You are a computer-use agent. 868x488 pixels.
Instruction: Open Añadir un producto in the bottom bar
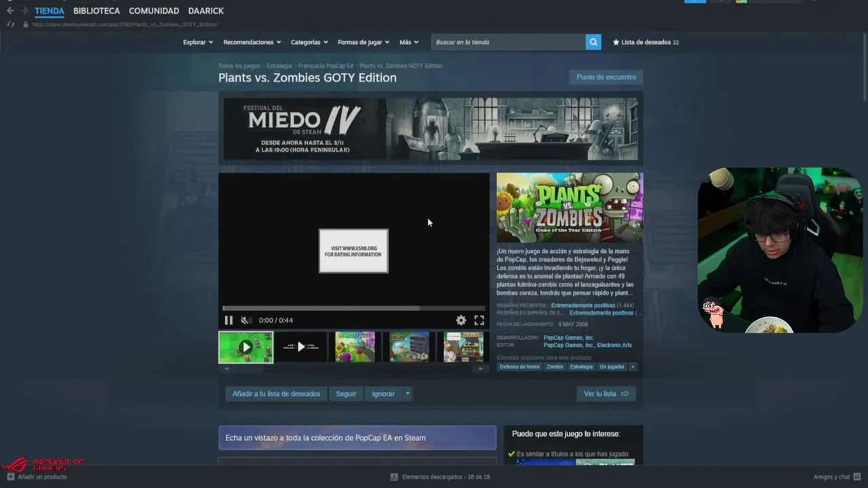[x=37, y=477]
